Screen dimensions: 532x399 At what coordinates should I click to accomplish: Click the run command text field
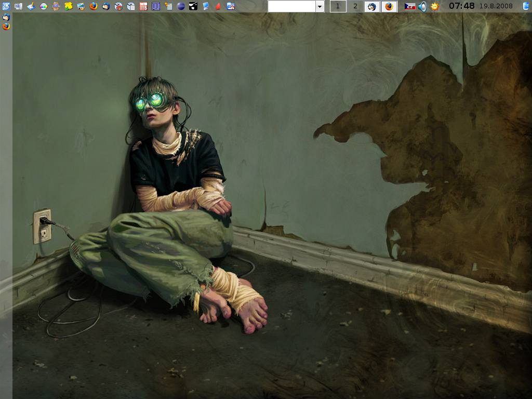point(292,6)
